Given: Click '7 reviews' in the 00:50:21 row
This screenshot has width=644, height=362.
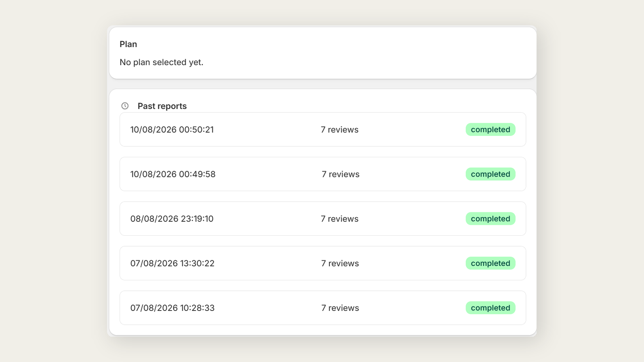Looking at the screenshot, I should tap(340, 130).
